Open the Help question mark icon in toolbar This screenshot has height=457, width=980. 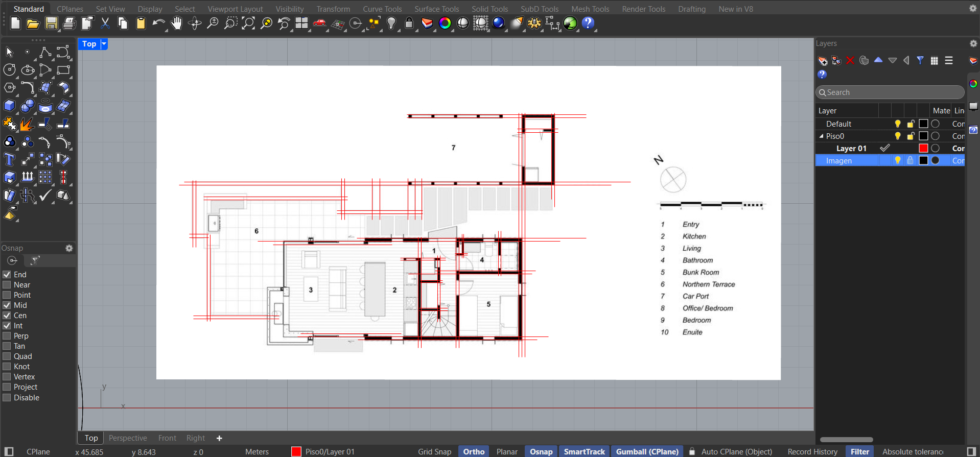(588, 23)
